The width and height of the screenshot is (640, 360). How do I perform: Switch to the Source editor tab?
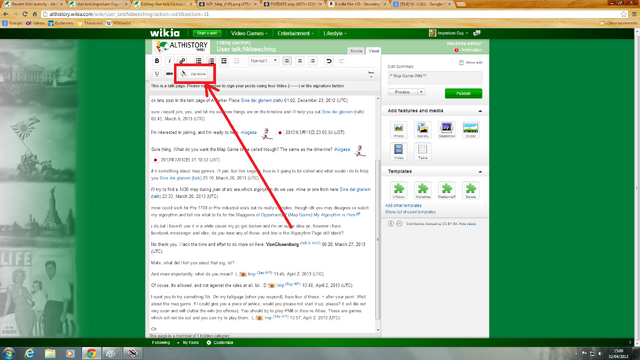click(x=356, y=51)
